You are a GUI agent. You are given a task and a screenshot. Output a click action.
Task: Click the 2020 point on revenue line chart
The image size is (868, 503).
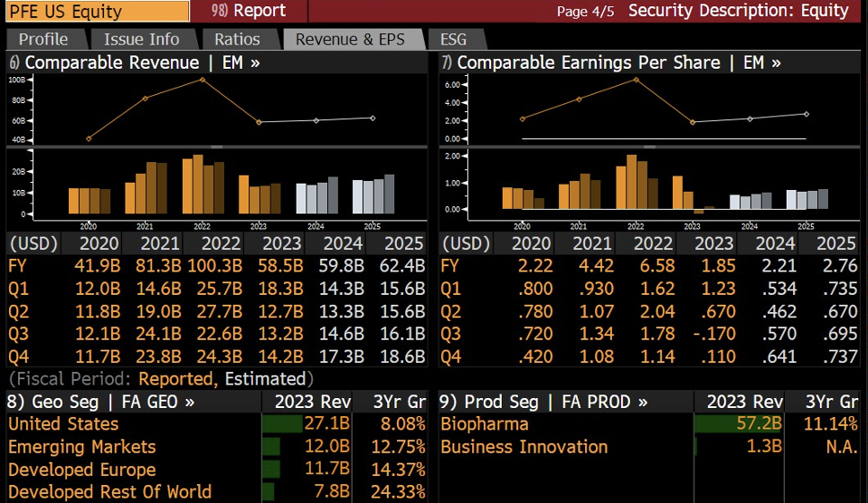[89, 138]
